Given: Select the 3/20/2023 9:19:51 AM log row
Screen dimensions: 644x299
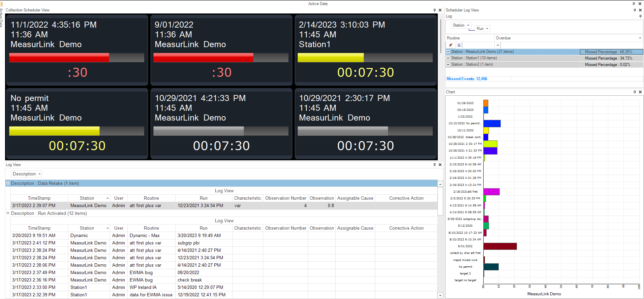Looking at the screenshot, I should [x=224, y=236].
